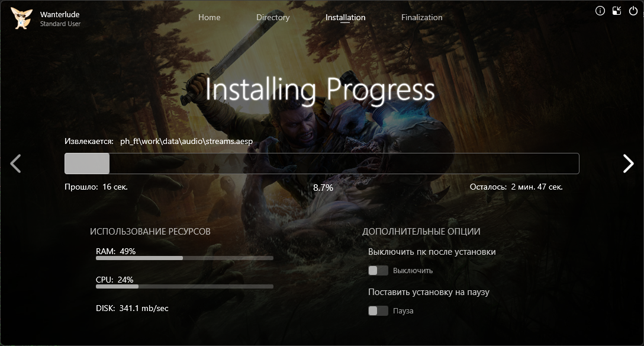The image size is (644, 346).
Task: Click the Wanterlude username
Action: click(x=60, y=14)
